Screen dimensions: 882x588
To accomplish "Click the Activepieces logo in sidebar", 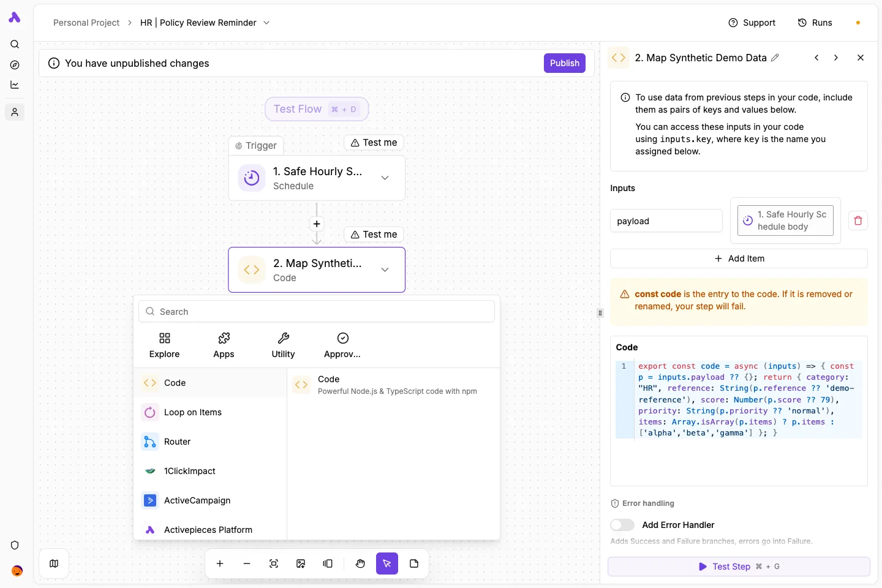I will (x=15, y=18).
